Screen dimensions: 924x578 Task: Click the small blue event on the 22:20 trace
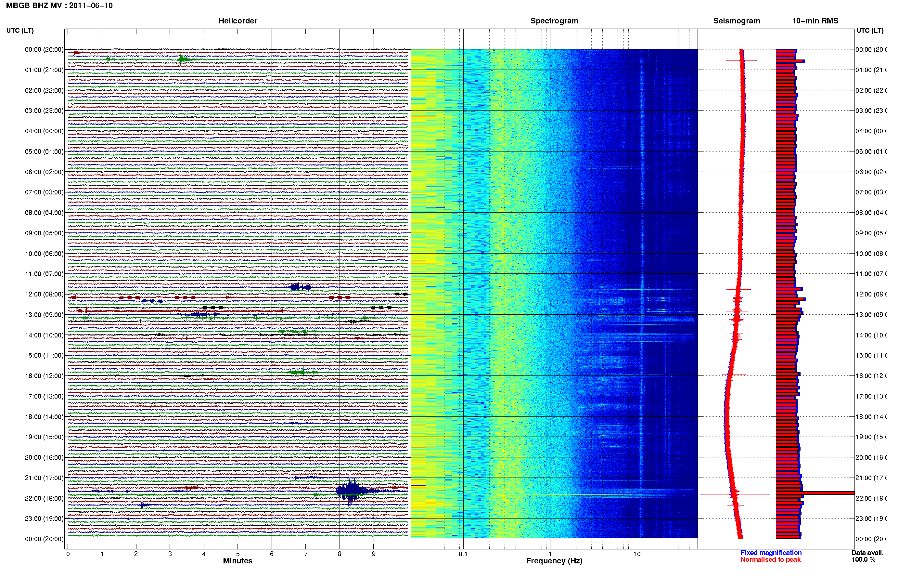click(143, 505)
